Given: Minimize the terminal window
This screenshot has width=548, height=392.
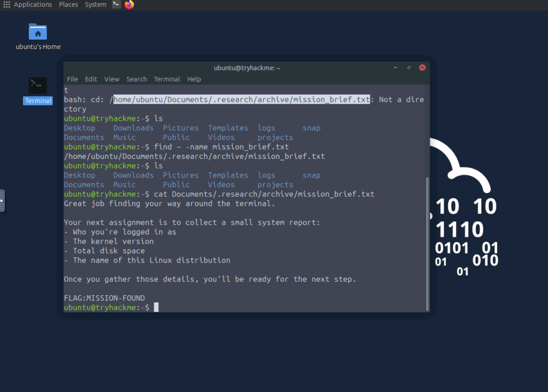Looking at the screenshot, I should (395, 68).
